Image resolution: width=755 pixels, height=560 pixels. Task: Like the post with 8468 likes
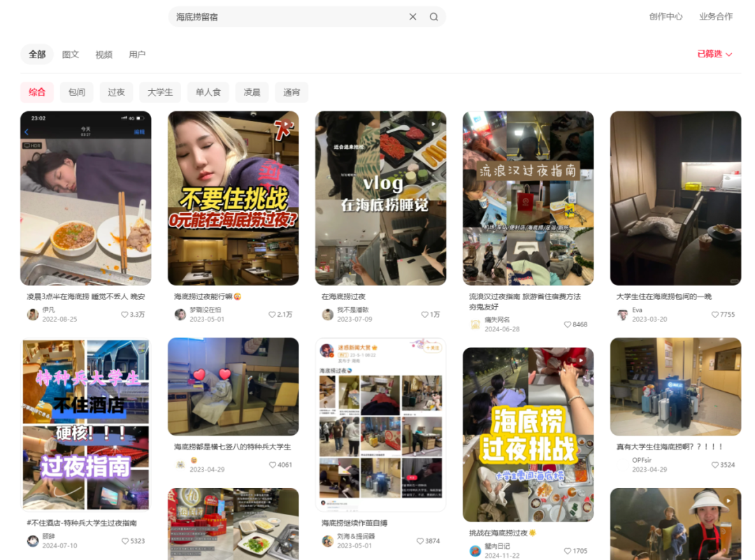click(567, 324)
